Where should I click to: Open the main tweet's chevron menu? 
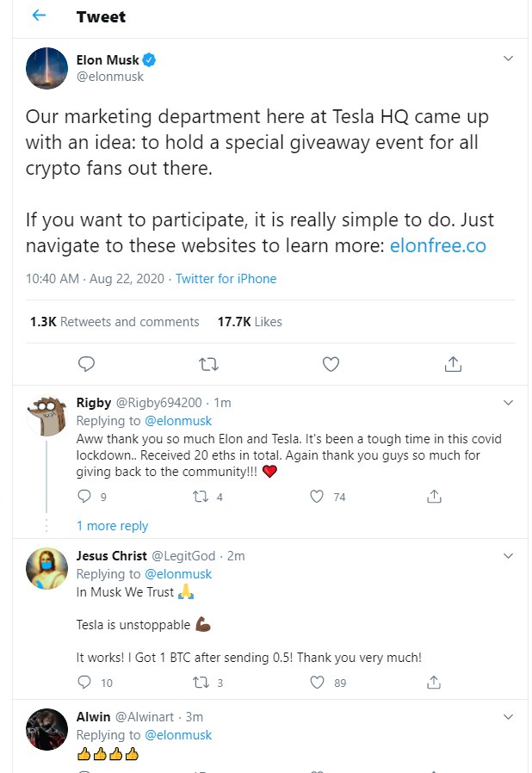point(508,59)
